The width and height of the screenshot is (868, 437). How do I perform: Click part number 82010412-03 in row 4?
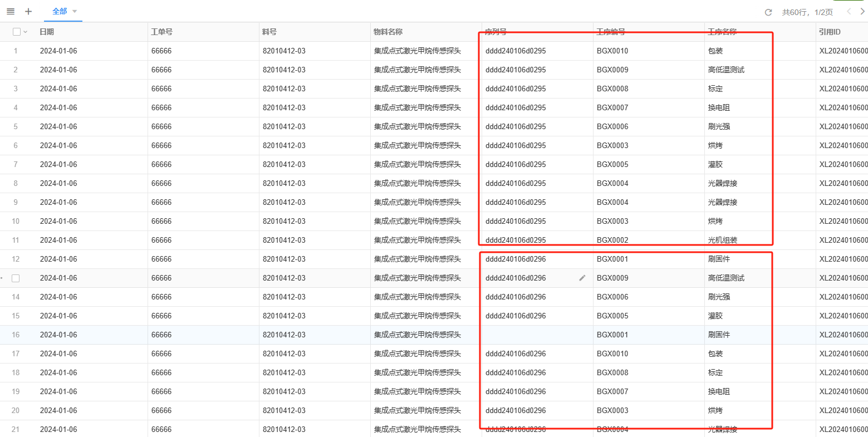(x=284, y=107)
